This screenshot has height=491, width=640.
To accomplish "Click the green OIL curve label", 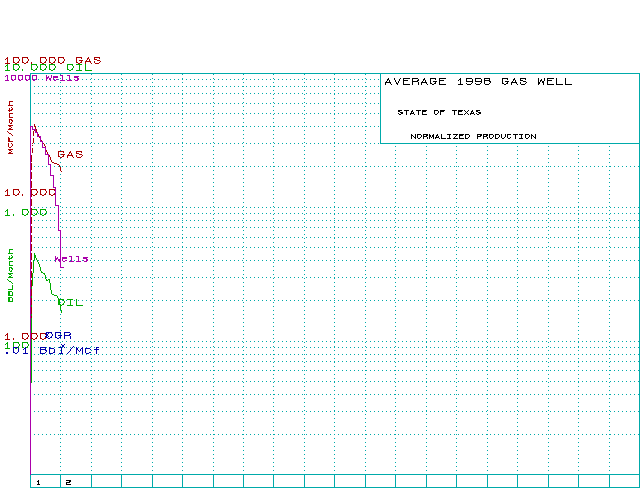I will click(70, 302).
